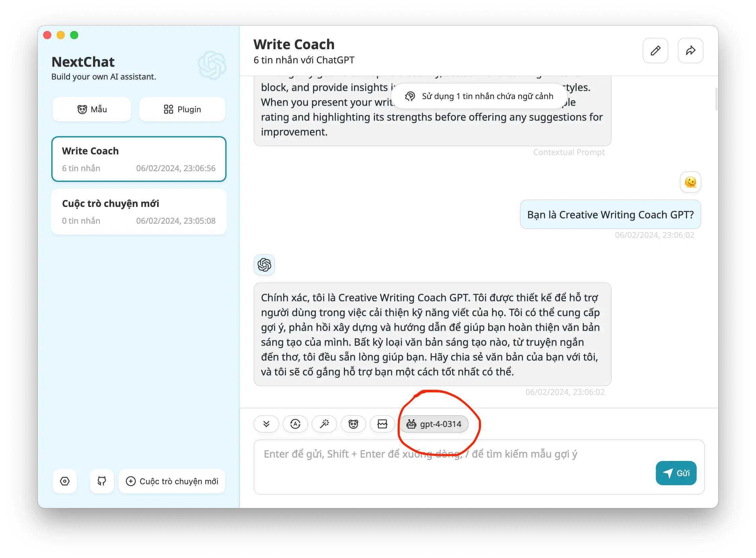The width and height of the screenshot is (756, 558).
Task: Open prompt shortcuts with magic wand icon
Action: point(324,424)
